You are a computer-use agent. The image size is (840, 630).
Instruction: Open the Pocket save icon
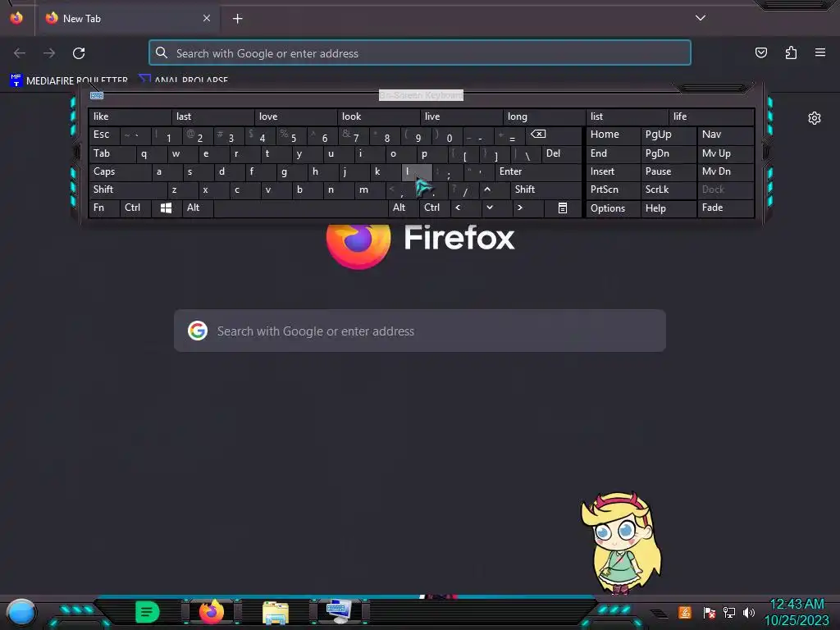pyautogui.click(x=760, y=52)
